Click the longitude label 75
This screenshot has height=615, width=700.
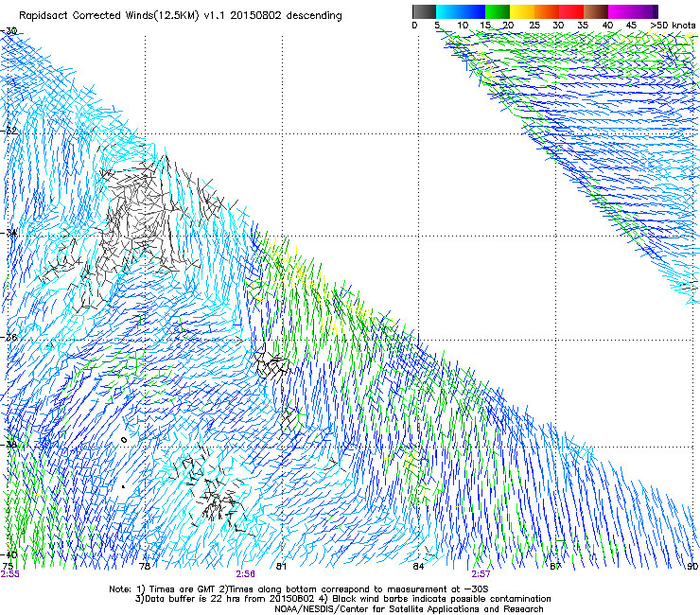coord(8,567)
